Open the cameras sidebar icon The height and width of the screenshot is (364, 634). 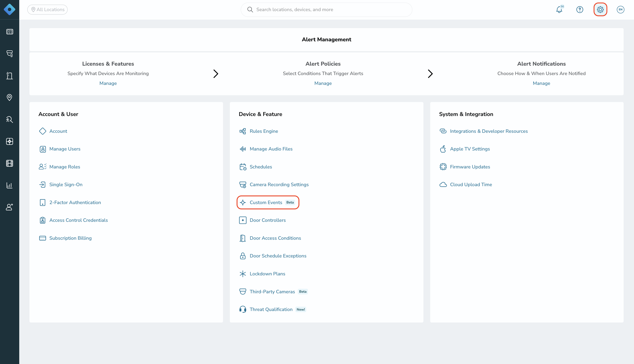(9, 54)
